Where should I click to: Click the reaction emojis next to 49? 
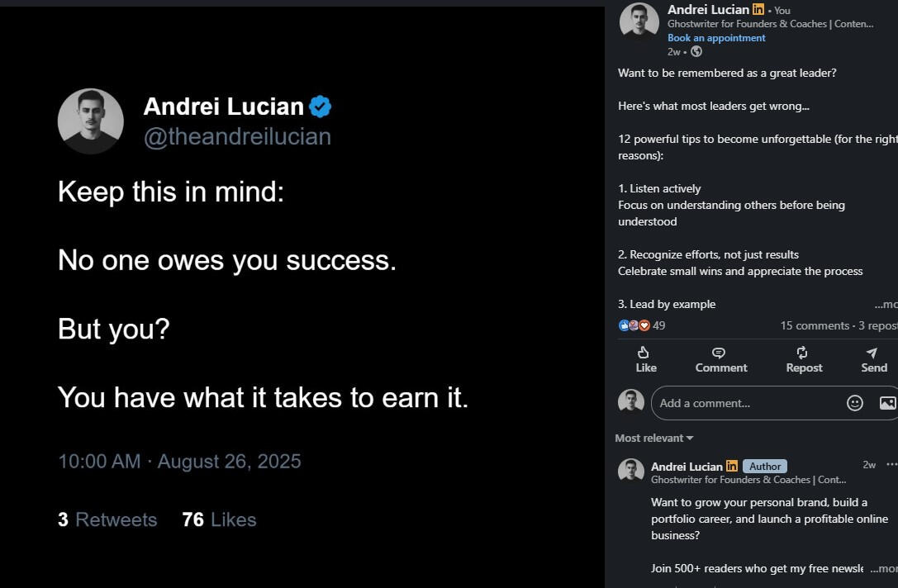tap(634, 325)
